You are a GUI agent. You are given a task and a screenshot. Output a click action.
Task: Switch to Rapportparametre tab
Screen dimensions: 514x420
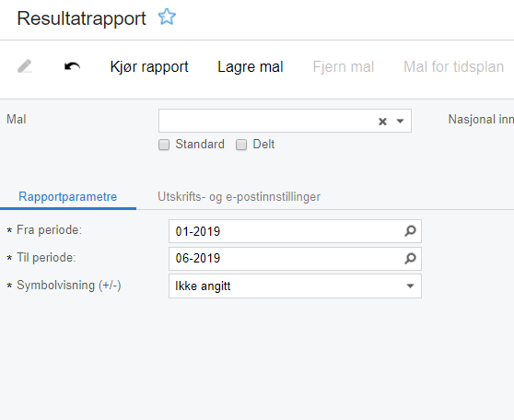coord(68,197)
